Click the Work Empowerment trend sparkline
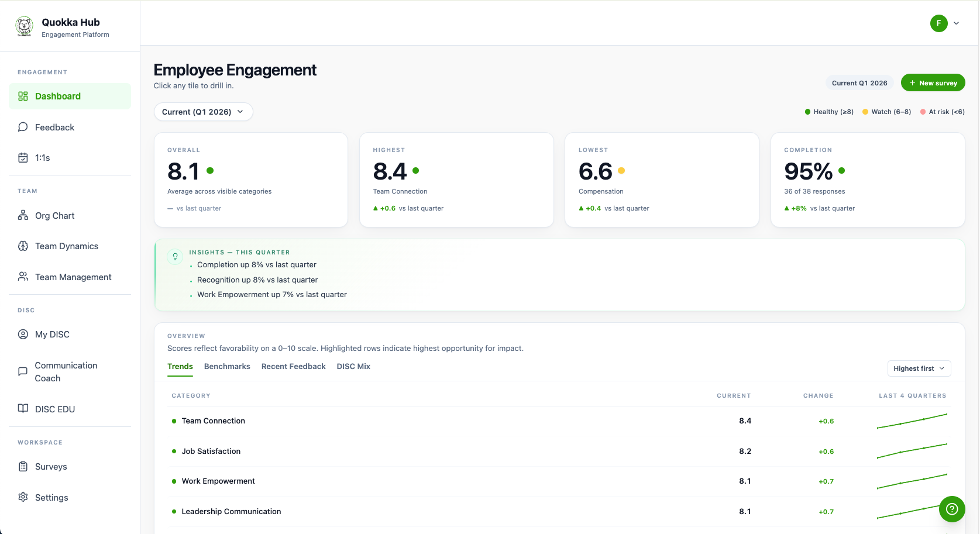The image size is (980, 534). coord(912,481)
